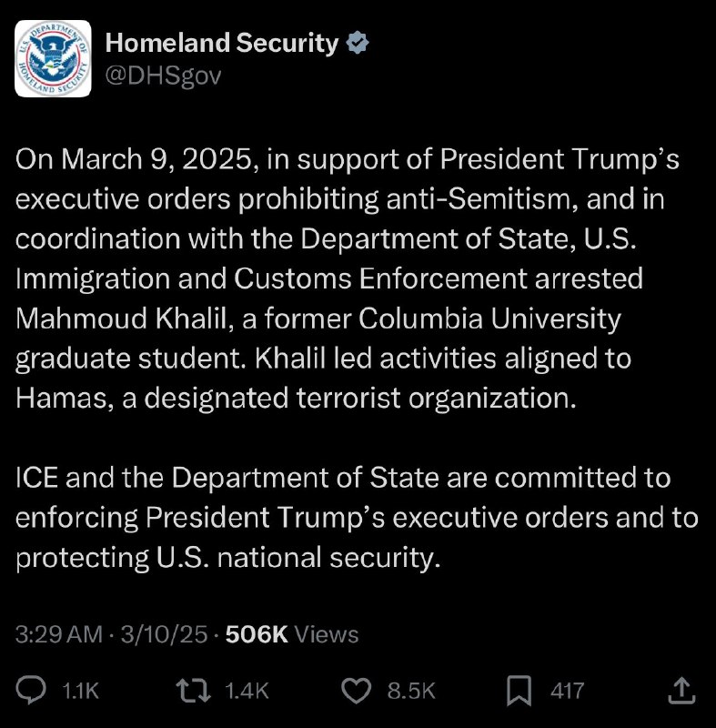Click the 1.4K reposts count
716x728 pixels.
point(248,691)
